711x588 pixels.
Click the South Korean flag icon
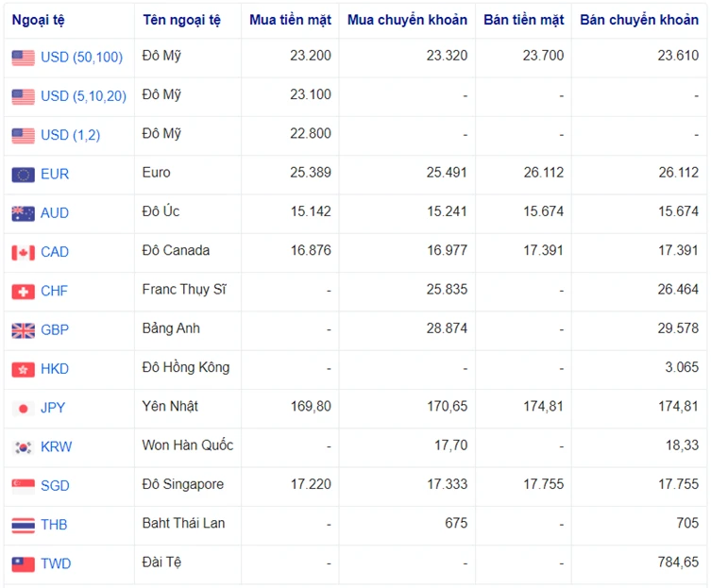point(24,447)
